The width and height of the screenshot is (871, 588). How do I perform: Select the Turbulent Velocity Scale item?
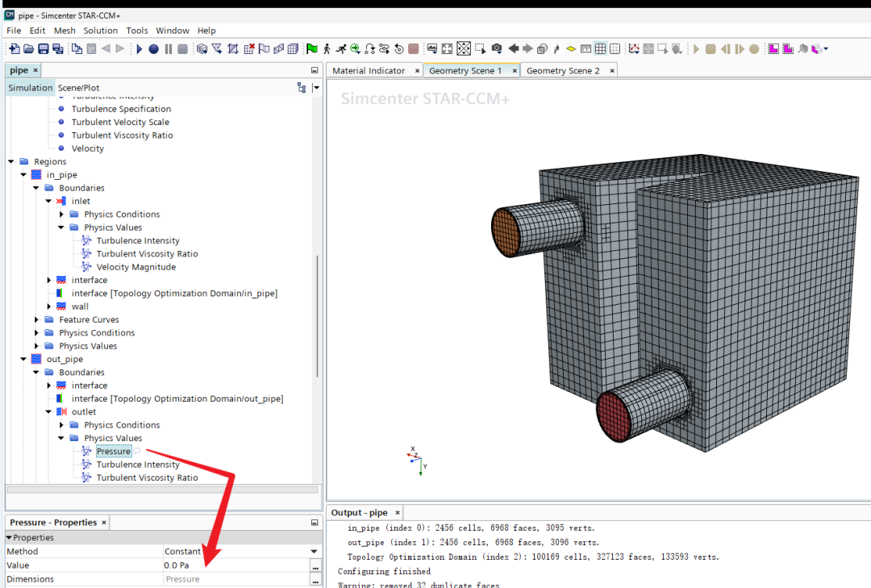tap(120, 123)
